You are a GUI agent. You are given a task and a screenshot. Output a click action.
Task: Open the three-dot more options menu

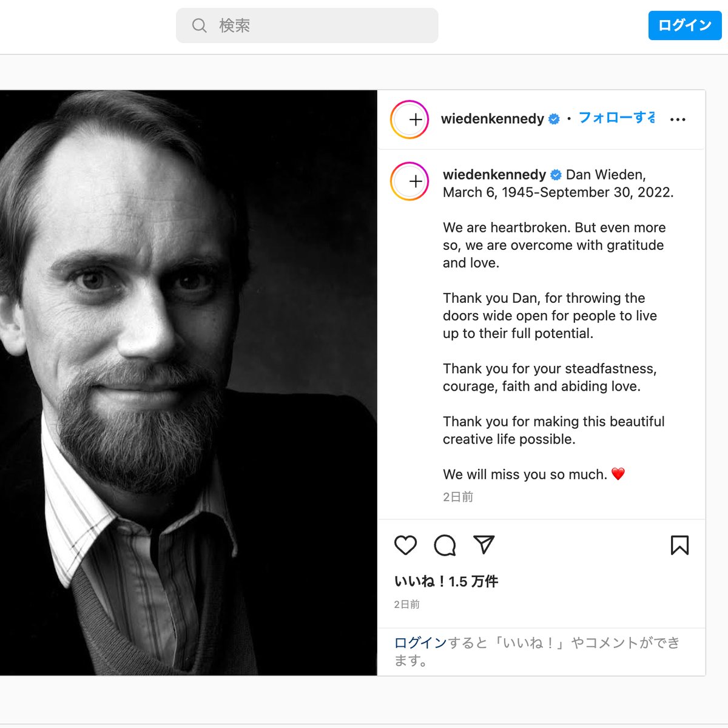click(678, 120)
